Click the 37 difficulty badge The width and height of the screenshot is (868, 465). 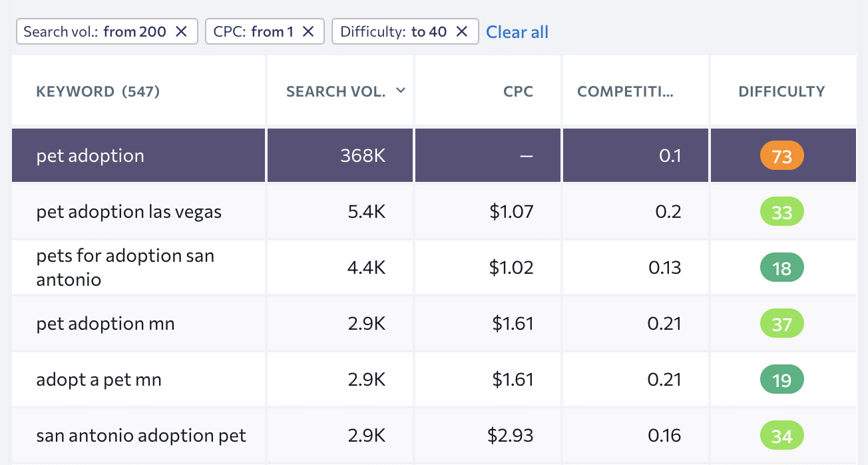click(781, 324)
